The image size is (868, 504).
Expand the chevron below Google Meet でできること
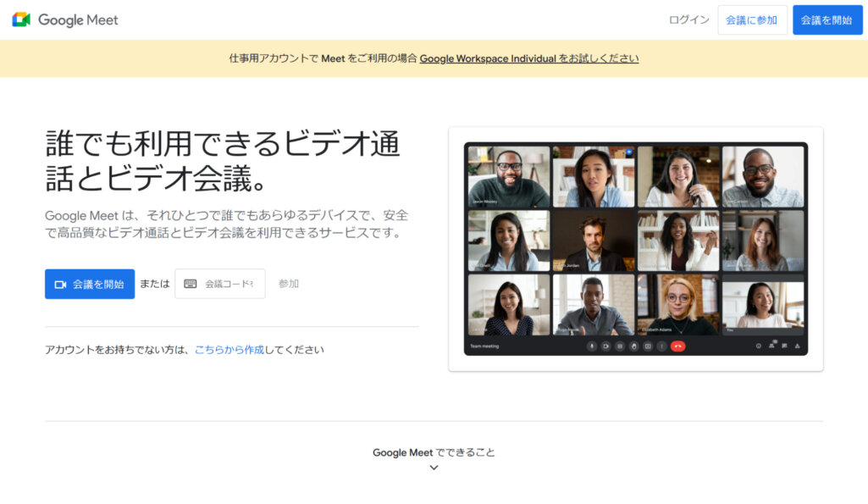click(434, 468)
